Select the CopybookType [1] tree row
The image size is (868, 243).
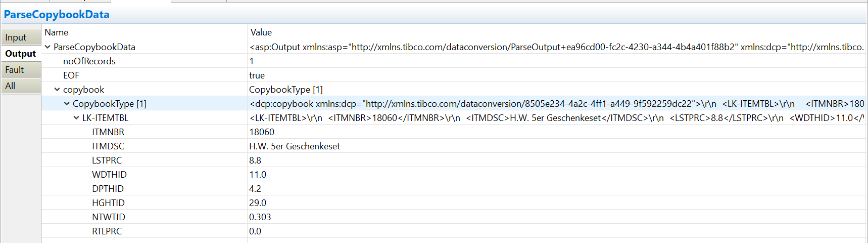click(x=454, y=104)
